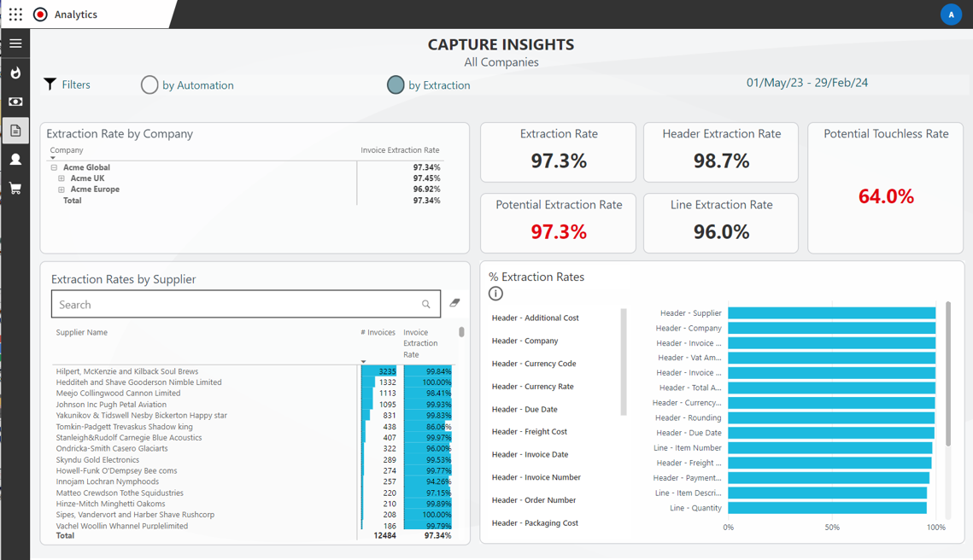Select Header - Packaging Cost list item
The height and width of the screenshot is (560, 973).
[x=535, y=523]
